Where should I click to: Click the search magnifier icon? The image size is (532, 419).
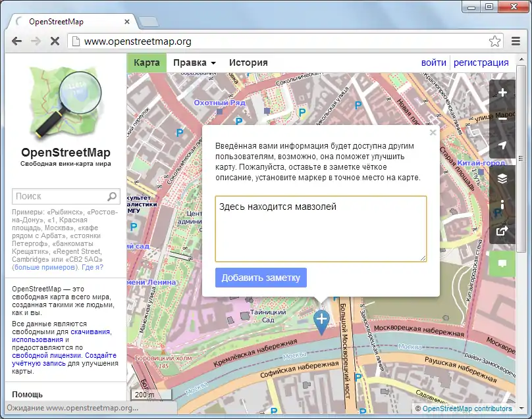[113, 196]
